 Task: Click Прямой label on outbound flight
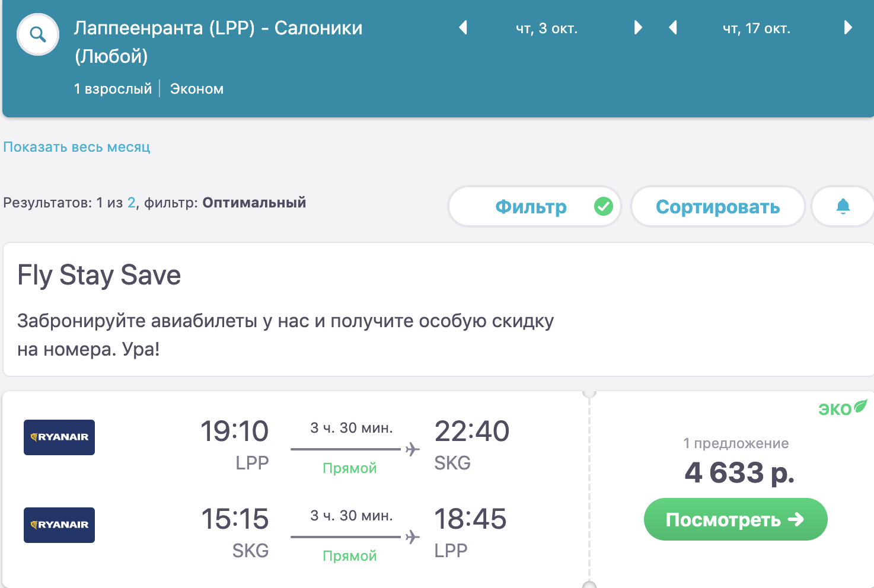pyautogui.click(x=350, y=468)
